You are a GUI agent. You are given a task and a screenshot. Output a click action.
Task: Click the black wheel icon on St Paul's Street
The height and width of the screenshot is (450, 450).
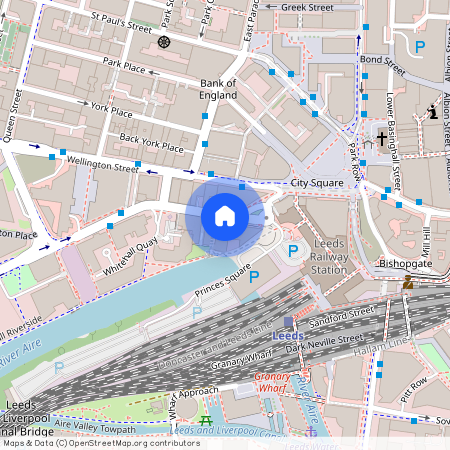(x=164, y=42)
